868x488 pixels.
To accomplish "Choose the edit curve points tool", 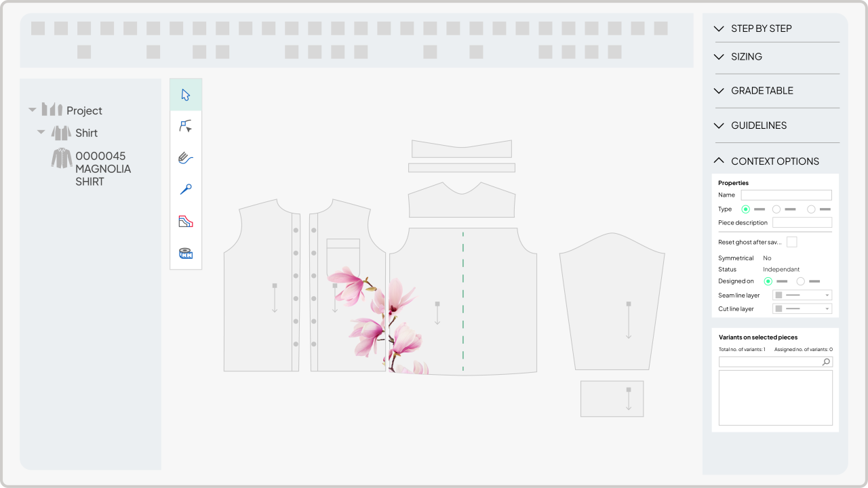I will click(186, 126).
